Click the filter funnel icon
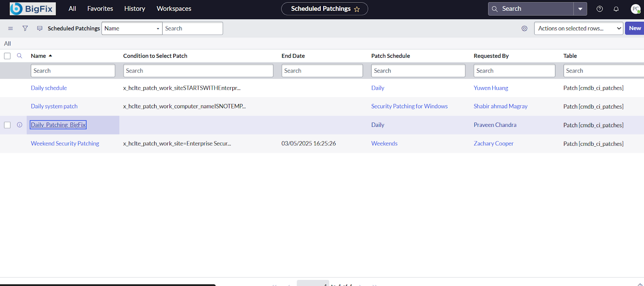This screenshot has width=644, height=286. 25,28
